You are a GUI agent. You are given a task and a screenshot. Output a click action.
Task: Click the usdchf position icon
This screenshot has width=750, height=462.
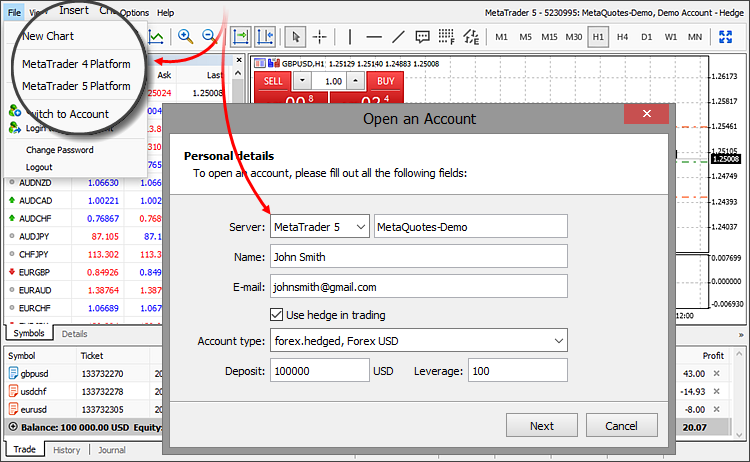[13, 391]
